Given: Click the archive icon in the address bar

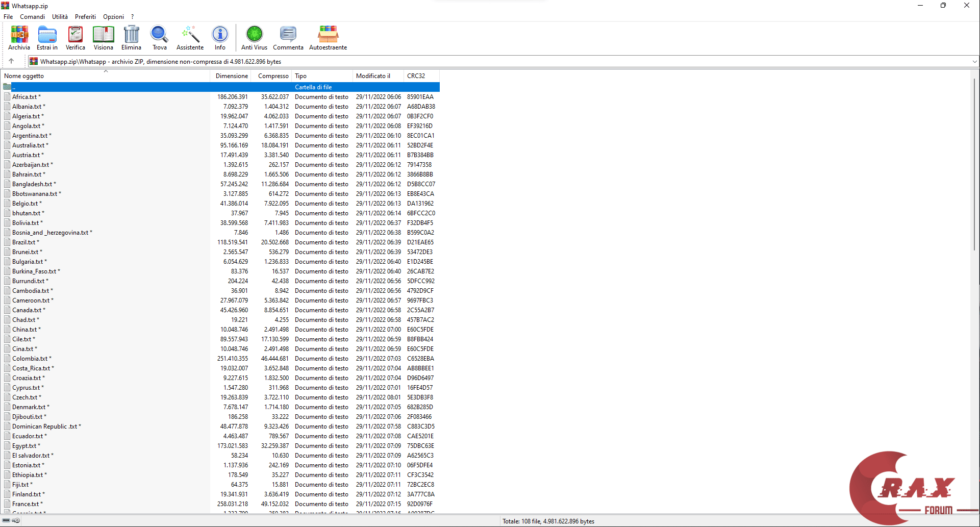Looking at the screenshot, I should [34, 61].
